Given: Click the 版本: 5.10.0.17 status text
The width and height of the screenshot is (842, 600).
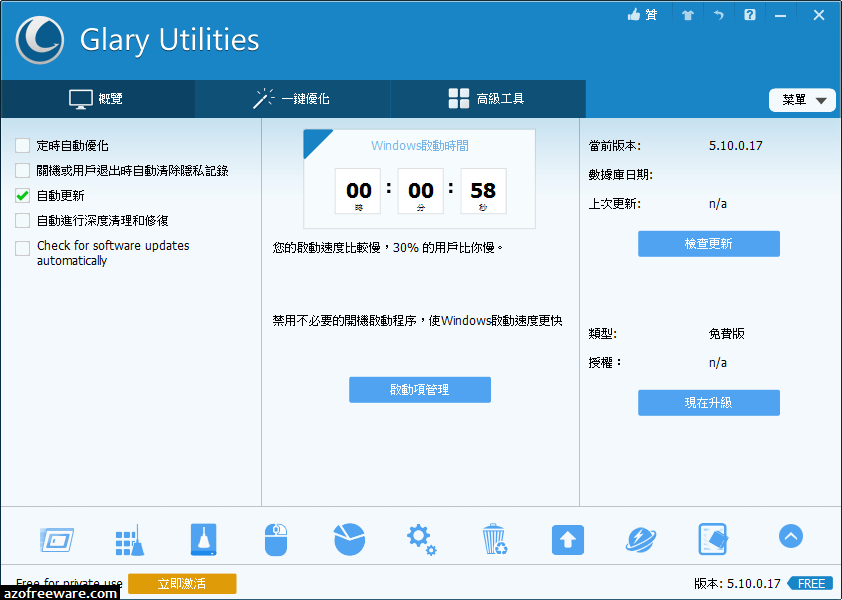Looking at the screenshot, I should [737, 584].
